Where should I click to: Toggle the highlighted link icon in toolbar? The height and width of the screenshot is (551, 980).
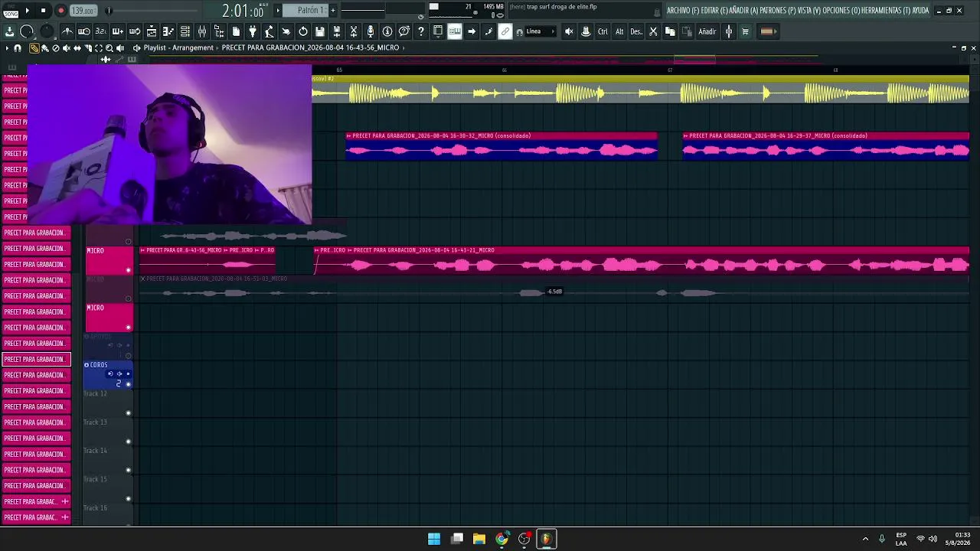(505, 31)
